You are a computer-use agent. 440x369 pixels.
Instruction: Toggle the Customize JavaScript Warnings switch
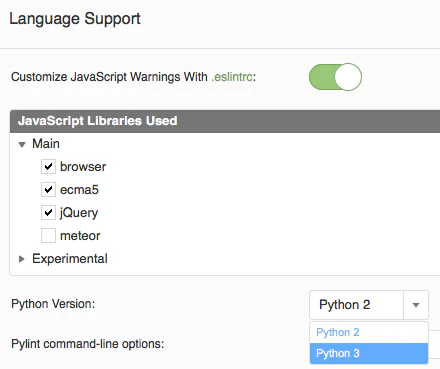[335, 77]
